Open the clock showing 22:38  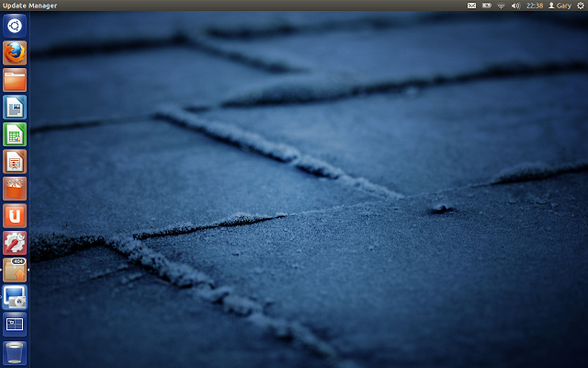(x=535, y=6)
